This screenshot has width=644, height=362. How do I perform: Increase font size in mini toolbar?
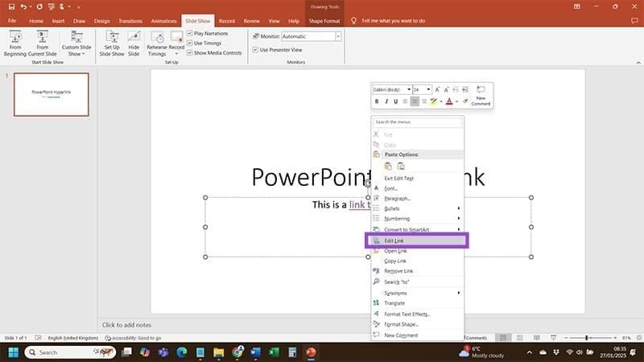437,89
